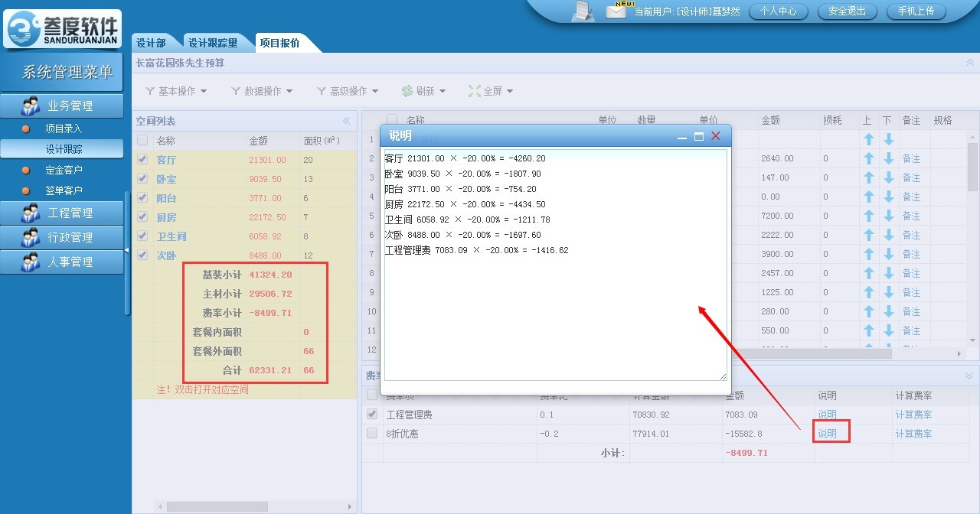Click the orange bullet beside 项目录入
980x514 pixels.
(x=26, y=128)
